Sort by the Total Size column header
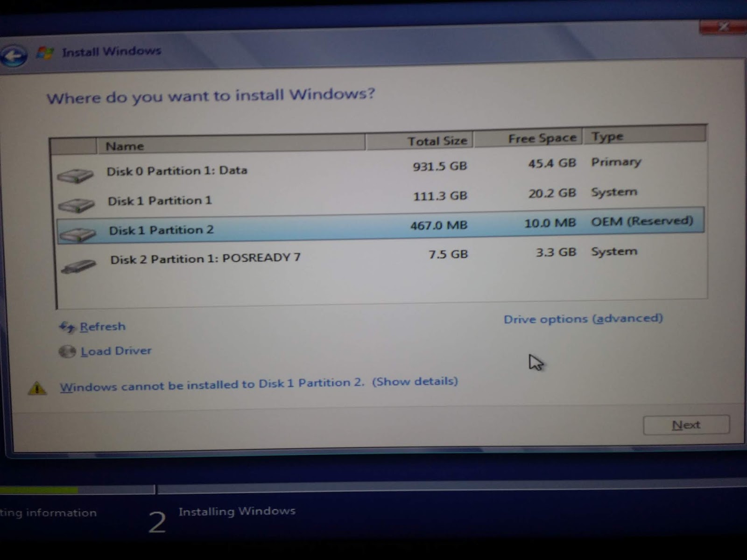The height and width of the screenshot is (560, 747). (x=420, y=140)
